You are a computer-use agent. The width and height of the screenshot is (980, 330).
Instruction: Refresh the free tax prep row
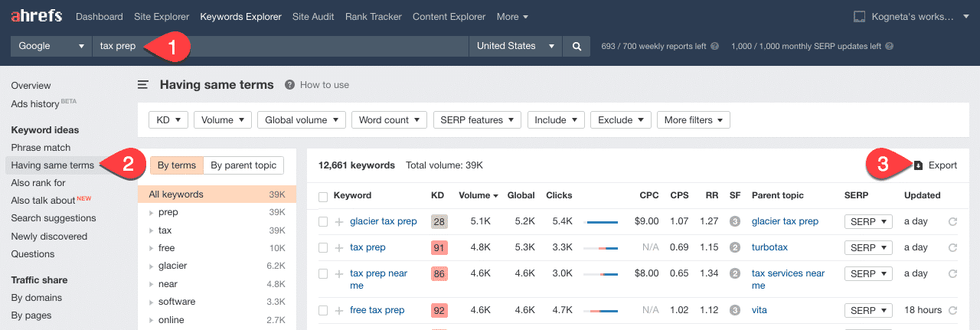pos(952,310)
